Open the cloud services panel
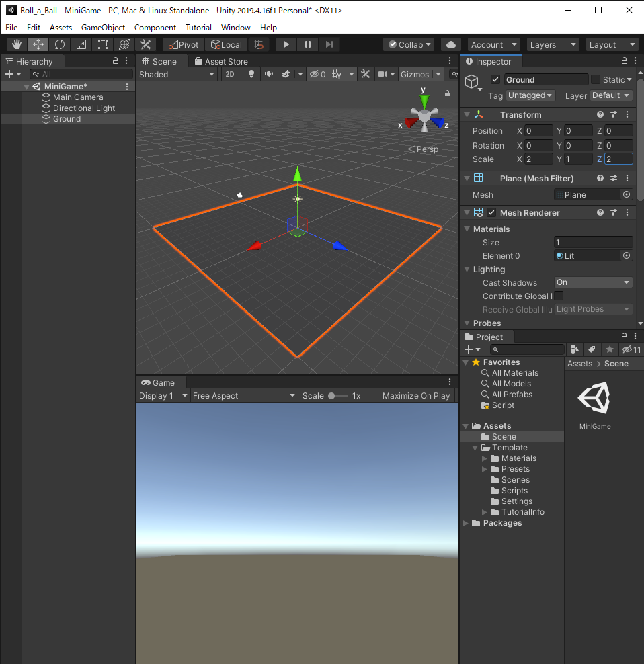The width and height of the screenshot is (644, 664). (x=451, y=44)
